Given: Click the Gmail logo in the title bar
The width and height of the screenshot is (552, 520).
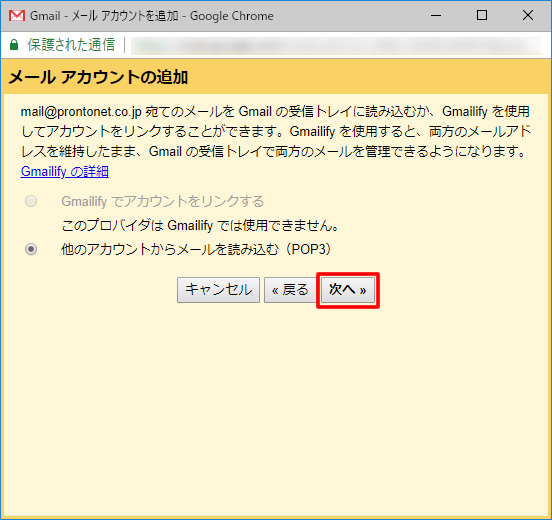Looking at the screenshot, I should tap(17, 16).
